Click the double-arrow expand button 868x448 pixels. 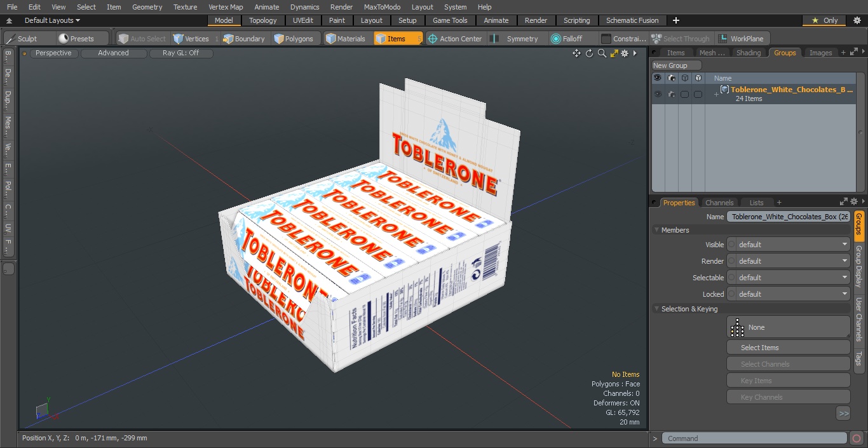click(x=843, y=414)
